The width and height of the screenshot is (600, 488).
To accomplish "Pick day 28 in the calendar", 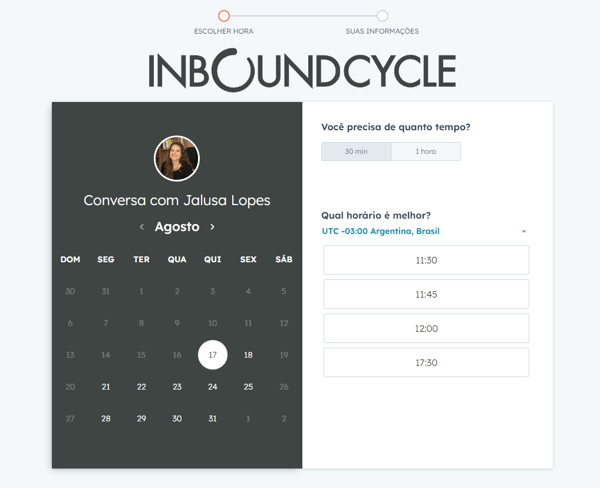I will point(106,419).
